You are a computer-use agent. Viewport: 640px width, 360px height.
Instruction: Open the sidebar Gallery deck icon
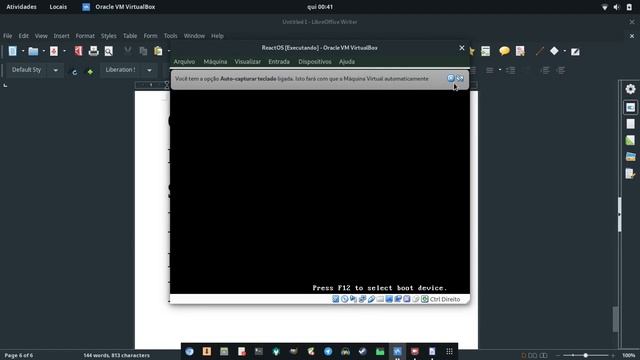pos(630,157)
